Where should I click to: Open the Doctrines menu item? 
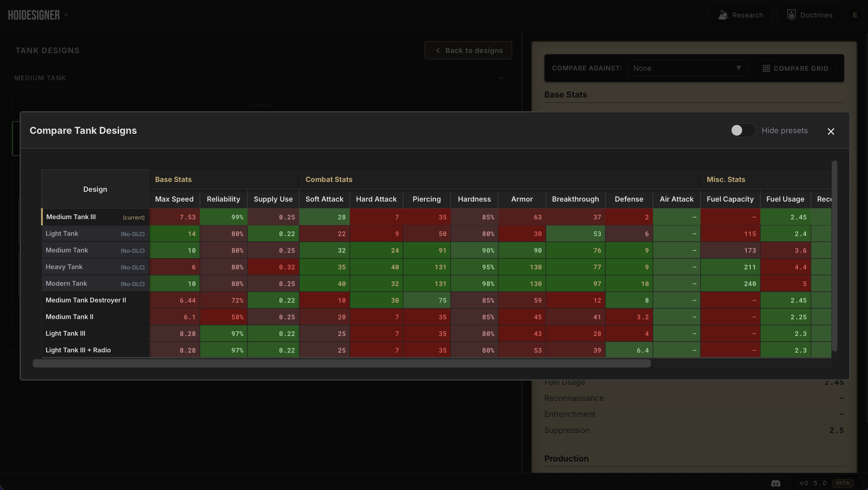pos(809,15)
